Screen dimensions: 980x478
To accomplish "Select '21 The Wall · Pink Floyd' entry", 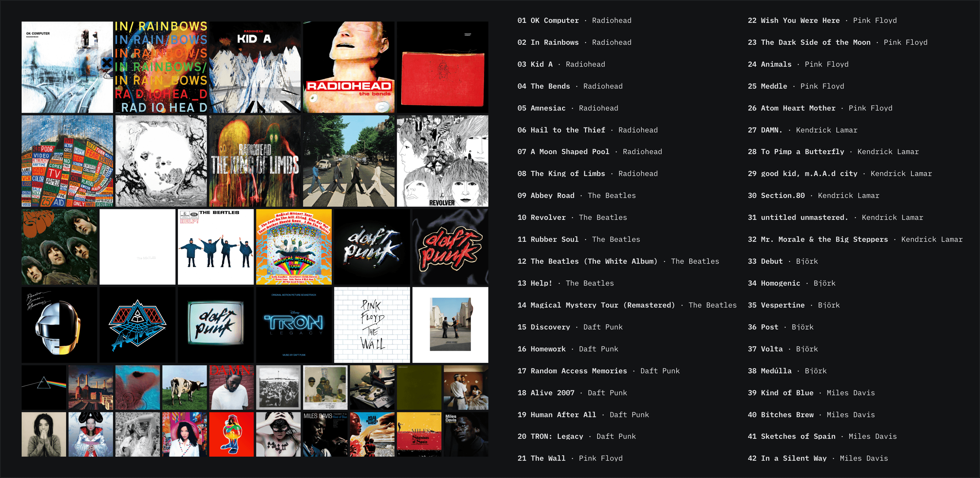I will pyautogui.click(x=569, y=459).
